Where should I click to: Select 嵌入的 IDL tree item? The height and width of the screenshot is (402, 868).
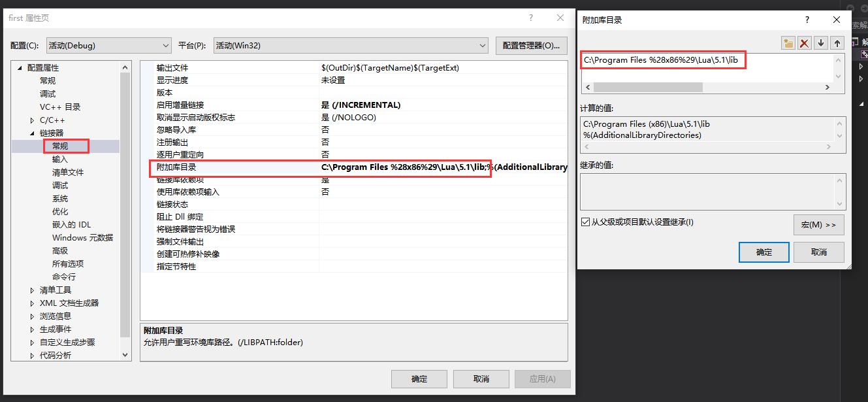pos(72,225)
